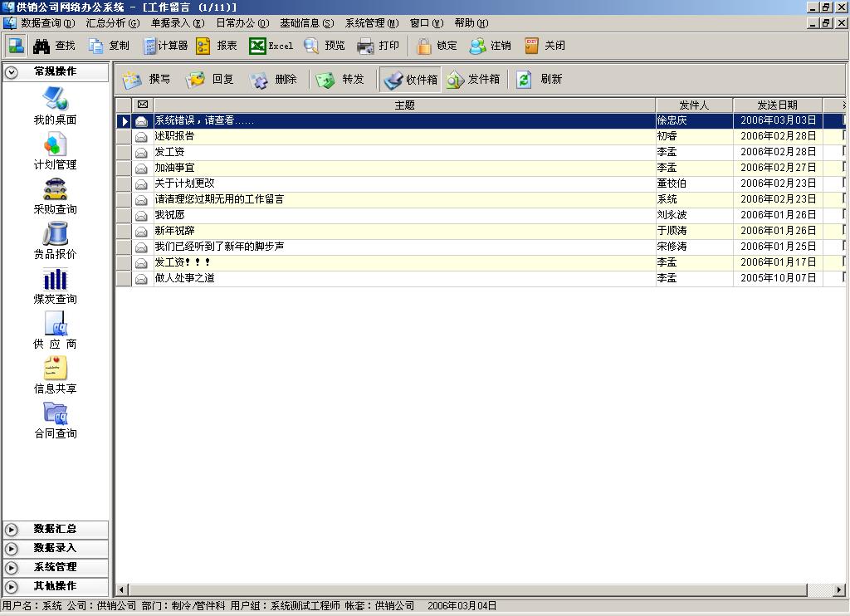Click horizontal scrollbar right arrow
Screen dimensions: 850x616
(x=840, y=589)
